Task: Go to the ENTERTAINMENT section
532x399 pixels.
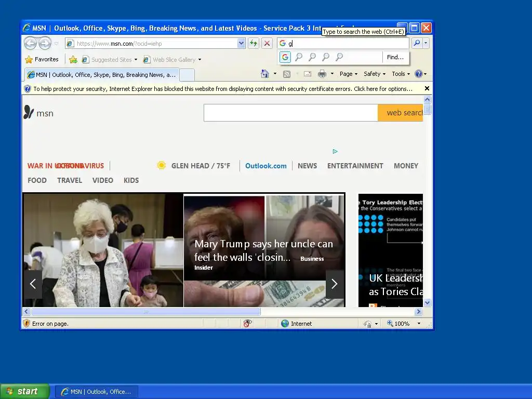Action: pos(355,166)
